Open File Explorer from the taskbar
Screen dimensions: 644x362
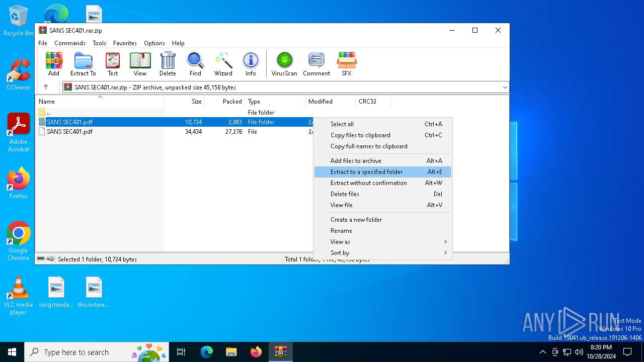231,352
